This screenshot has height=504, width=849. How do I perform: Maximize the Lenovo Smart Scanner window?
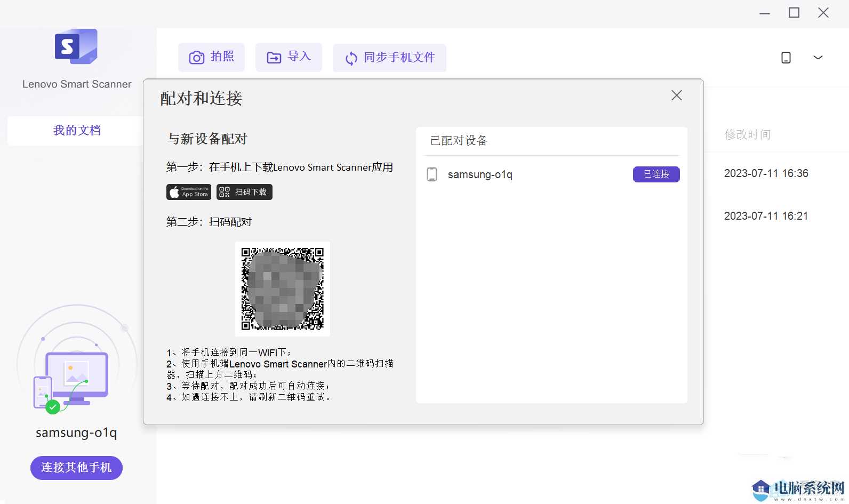[x=794, y=13]
